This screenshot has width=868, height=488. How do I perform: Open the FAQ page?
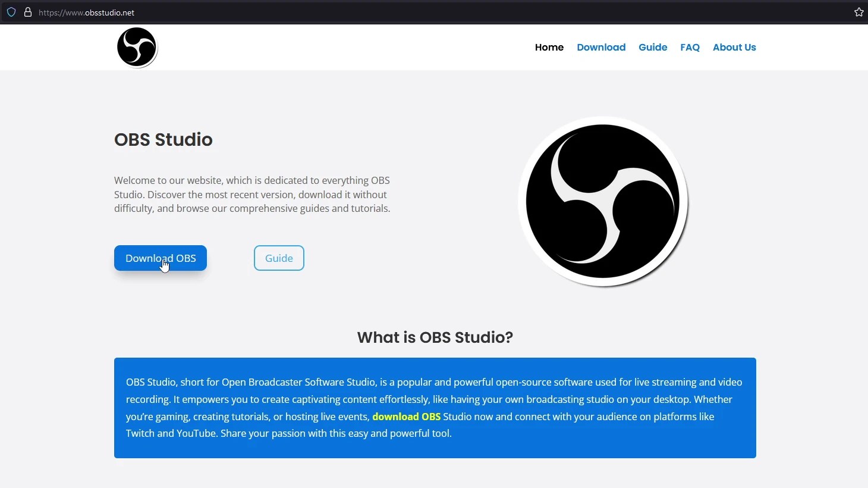click(x=690, y=47)
